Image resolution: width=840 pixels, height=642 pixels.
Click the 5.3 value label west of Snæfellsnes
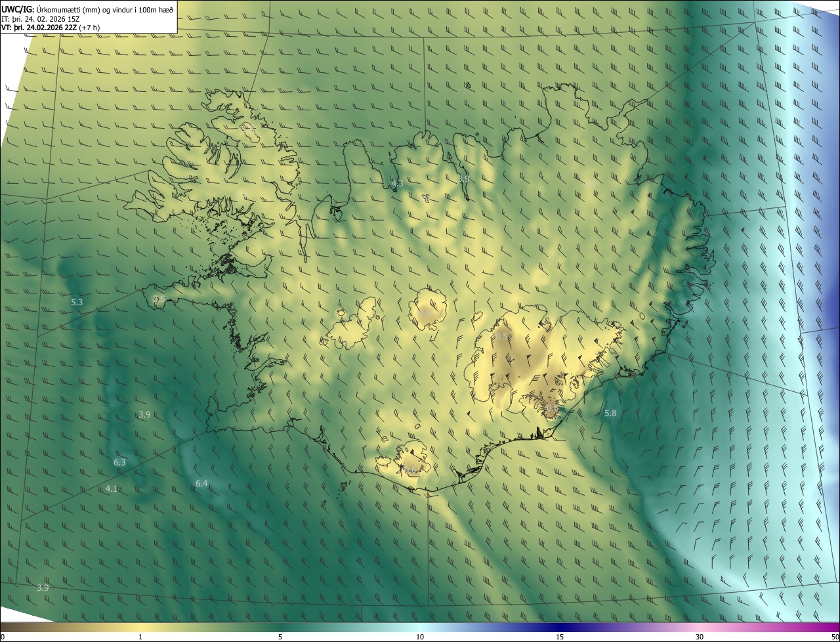[77, 302]
